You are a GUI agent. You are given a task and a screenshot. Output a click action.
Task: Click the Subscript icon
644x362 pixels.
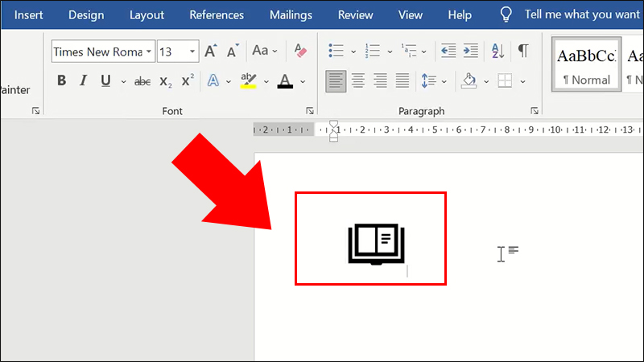point(166,81)
